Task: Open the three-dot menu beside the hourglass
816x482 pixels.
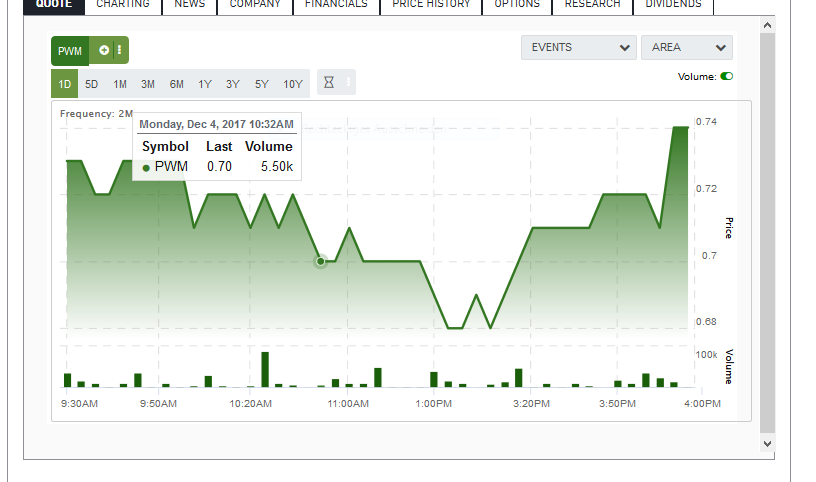Action: point(348,84)
